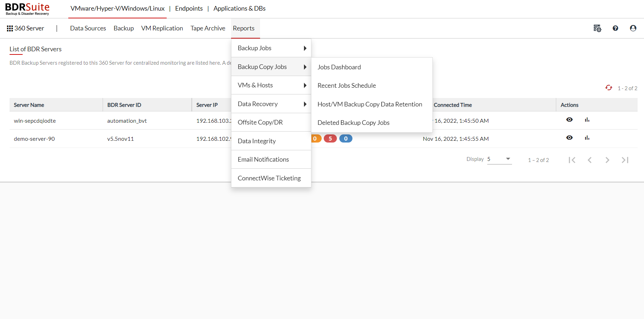Expand the Backup Copy Jobs submenu
Screen dimensions: 644x319
point(271,67)
